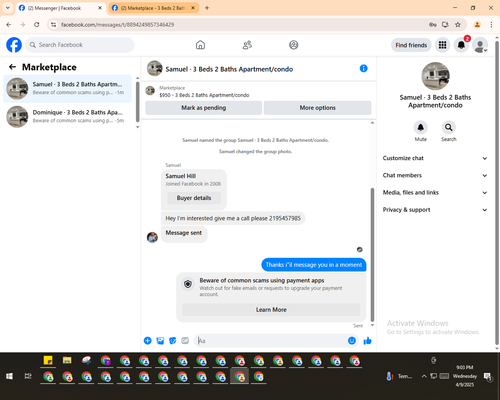The width and height of the screenshot is (500, 400).
Task: Mute the chat with the bell icon
Action: coord(421,127)
